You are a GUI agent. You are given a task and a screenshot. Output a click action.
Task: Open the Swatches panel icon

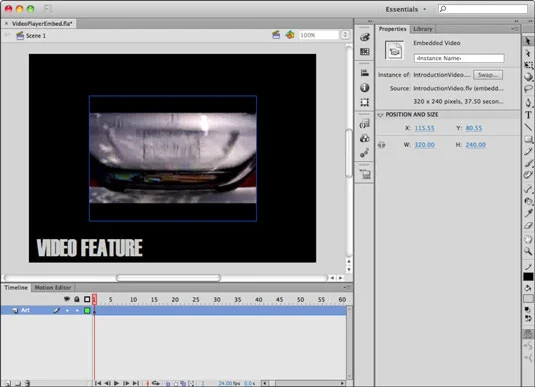tap(365, 52)
